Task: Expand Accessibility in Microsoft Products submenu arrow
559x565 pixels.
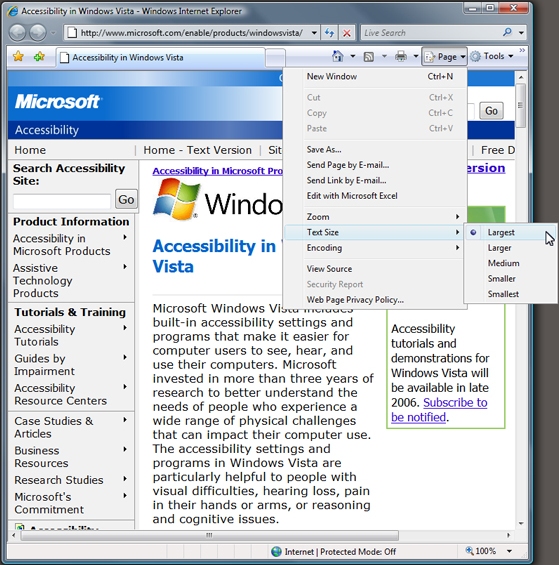Action: (x=125, y=237)
